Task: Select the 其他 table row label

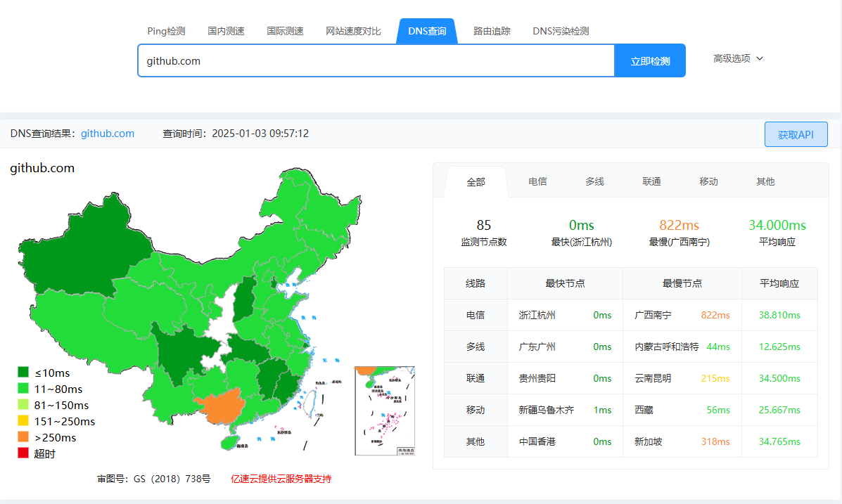Action: point(476,441)
